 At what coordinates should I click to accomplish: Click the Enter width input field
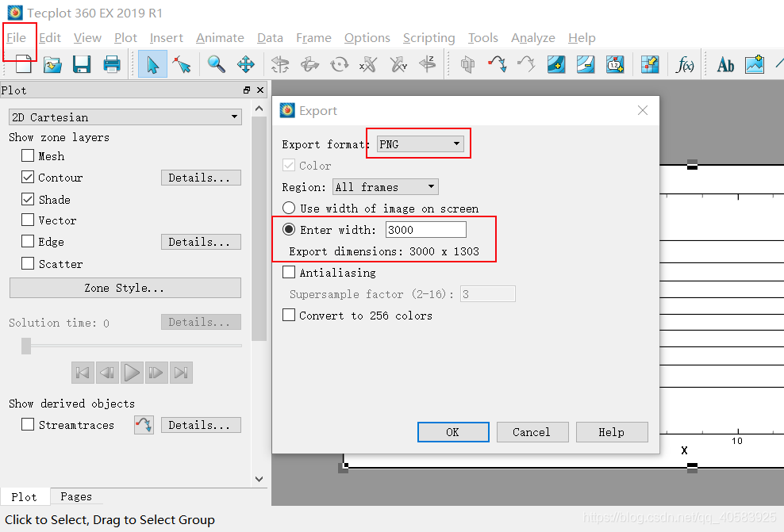(x=426, y=230)
